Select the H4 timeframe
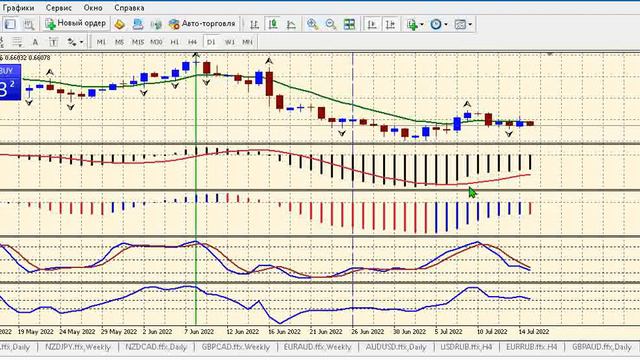 pyautogui.click(x=193, y=42)
